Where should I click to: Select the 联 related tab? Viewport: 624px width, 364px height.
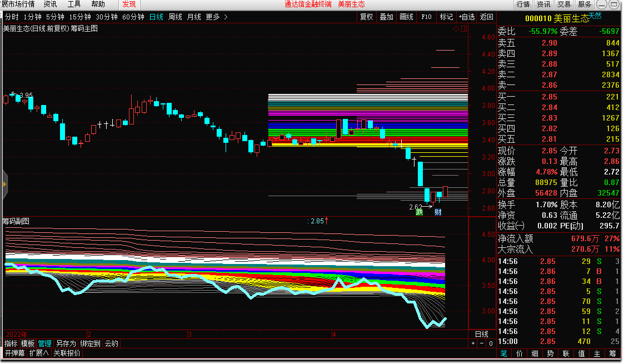[x=566, y=353]
